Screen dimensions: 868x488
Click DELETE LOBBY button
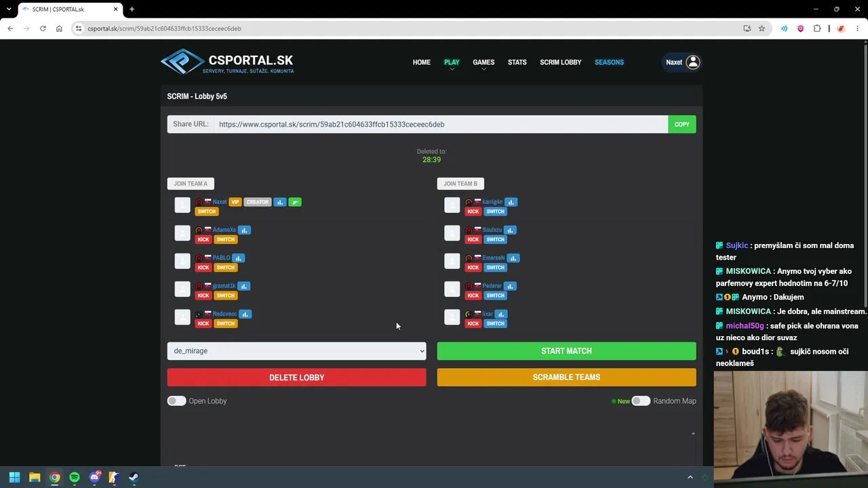[297, 378]
